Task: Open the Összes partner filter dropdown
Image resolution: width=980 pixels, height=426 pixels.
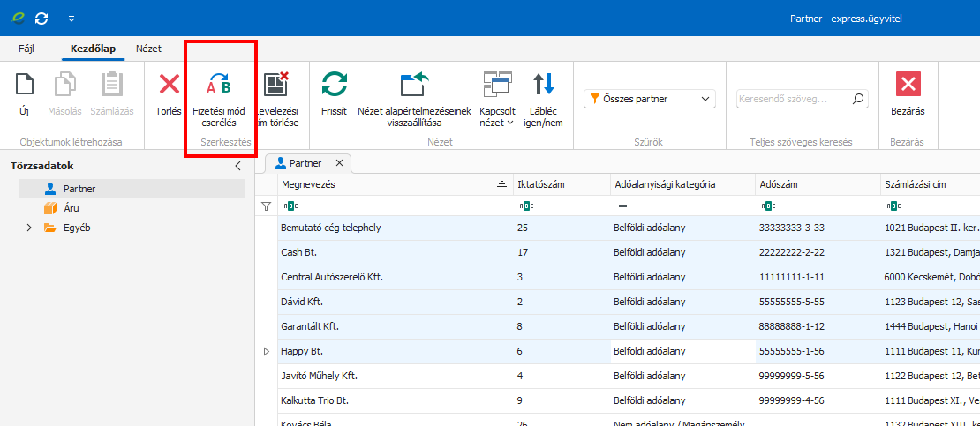Action: [650, 99]
